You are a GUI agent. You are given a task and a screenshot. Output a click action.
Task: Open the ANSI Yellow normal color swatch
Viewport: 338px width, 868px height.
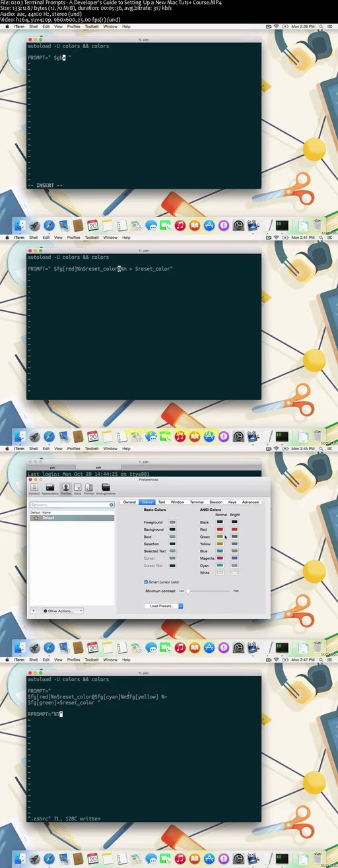(220, 544)
